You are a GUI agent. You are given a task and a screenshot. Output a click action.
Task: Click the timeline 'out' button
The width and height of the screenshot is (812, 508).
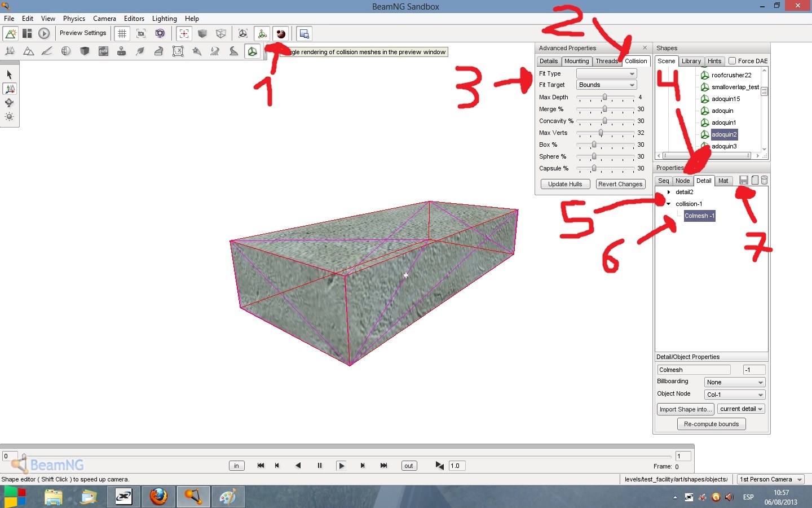click(x=409, y=466)
